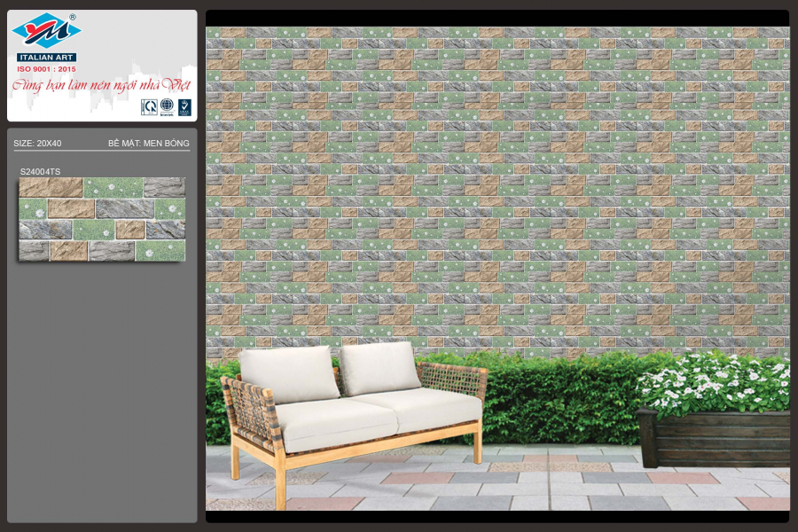Image resolution: width=798 pixels, height=532 pixels.
Task: Click the tiled wall in room preview
Action: pos(497,177)
